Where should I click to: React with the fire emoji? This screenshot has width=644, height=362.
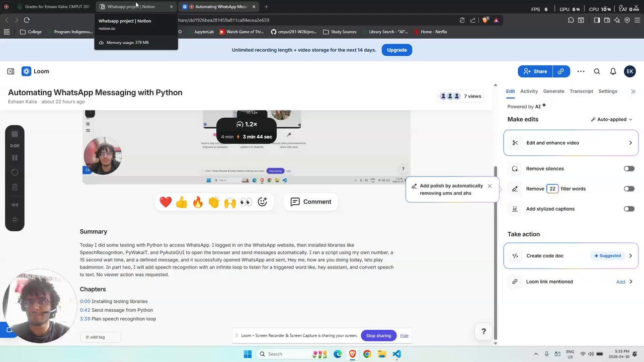tap(198, 202)
